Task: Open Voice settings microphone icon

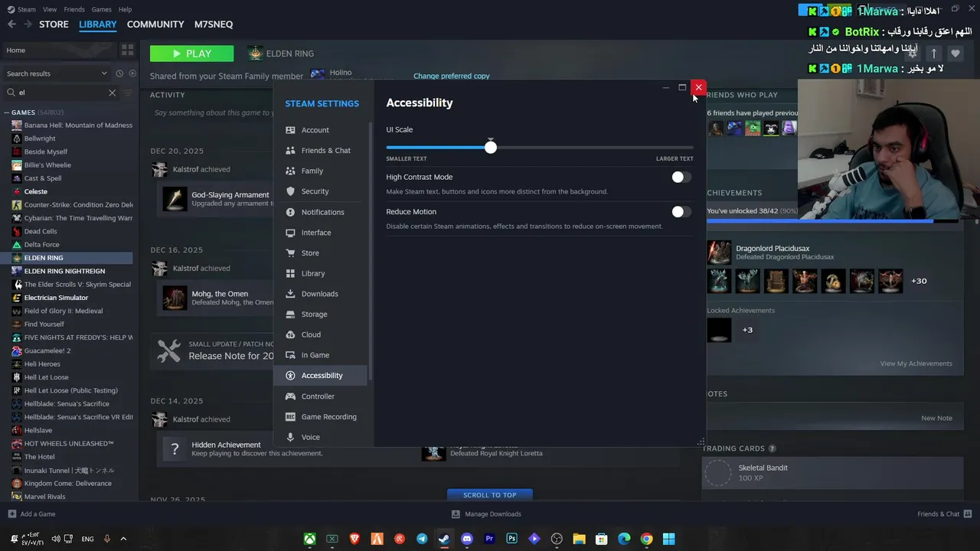Action: (290, 437)
